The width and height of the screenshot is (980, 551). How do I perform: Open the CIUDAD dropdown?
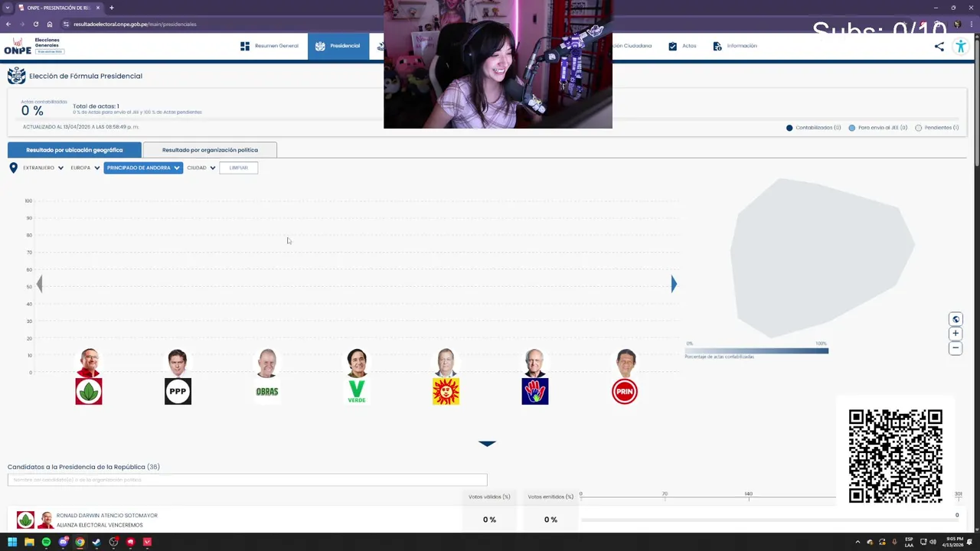click(x=201, y=168)
